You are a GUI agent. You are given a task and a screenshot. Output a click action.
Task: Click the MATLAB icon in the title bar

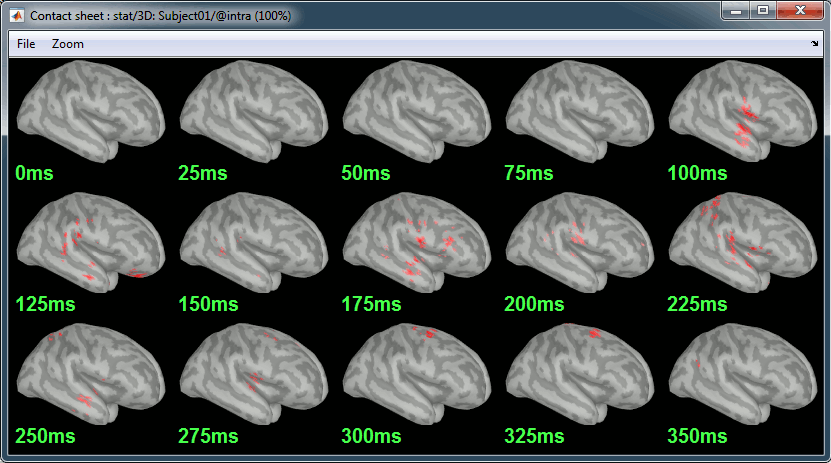(17, 16)
